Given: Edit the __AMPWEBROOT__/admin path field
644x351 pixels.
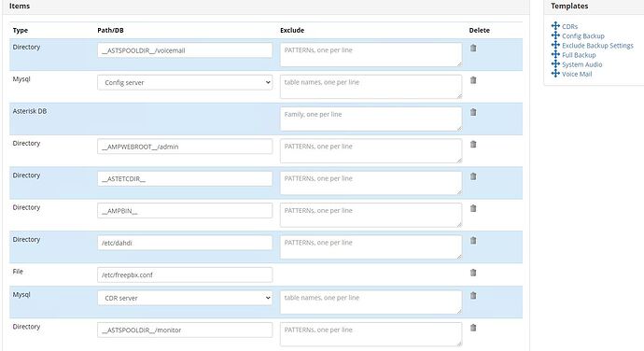Looking at the screenshot, I should [185, 147].
